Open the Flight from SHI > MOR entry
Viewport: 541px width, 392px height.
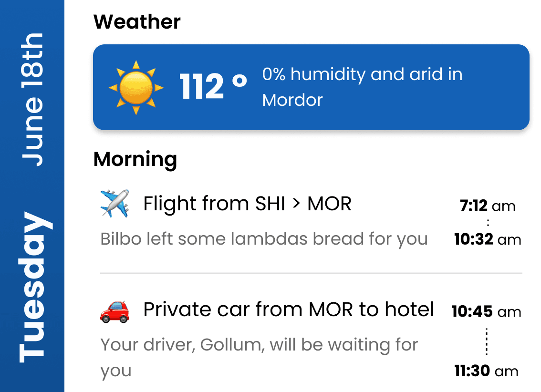tap(247, 204)
